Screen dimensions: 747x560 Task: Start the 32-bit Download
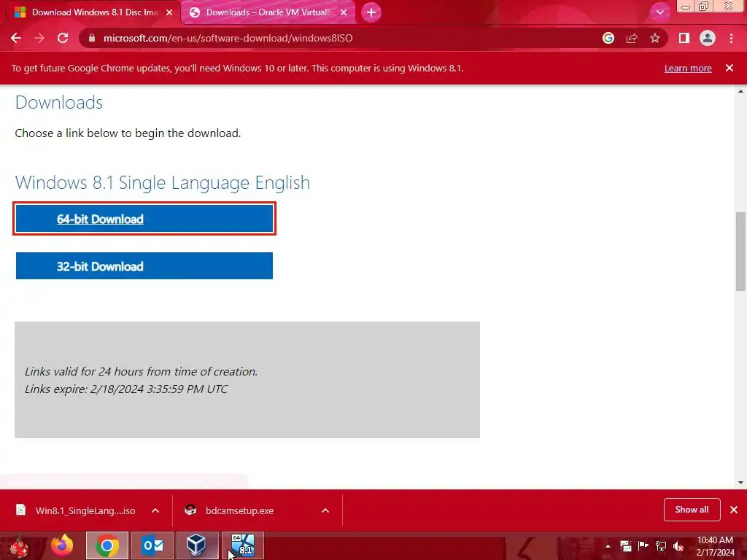144,265
